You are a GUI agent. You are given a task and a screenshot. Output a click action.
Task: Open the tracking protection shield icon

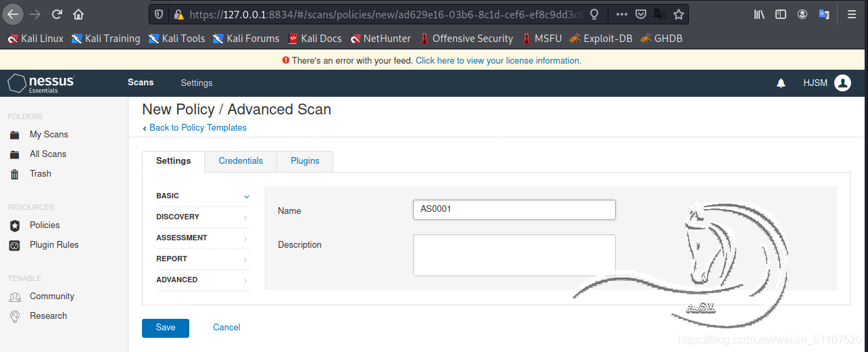coord(160,14)
